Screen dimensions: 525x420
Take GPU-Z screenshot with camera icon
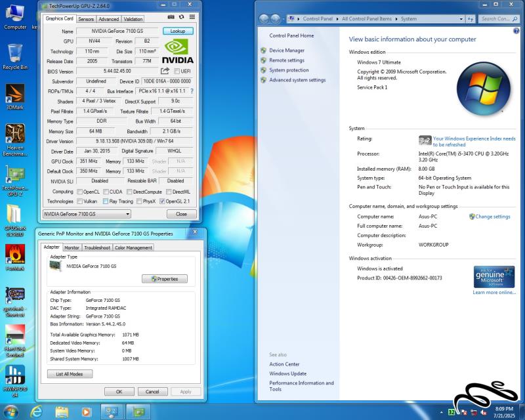pyautogui.click(x=171, y=17)
